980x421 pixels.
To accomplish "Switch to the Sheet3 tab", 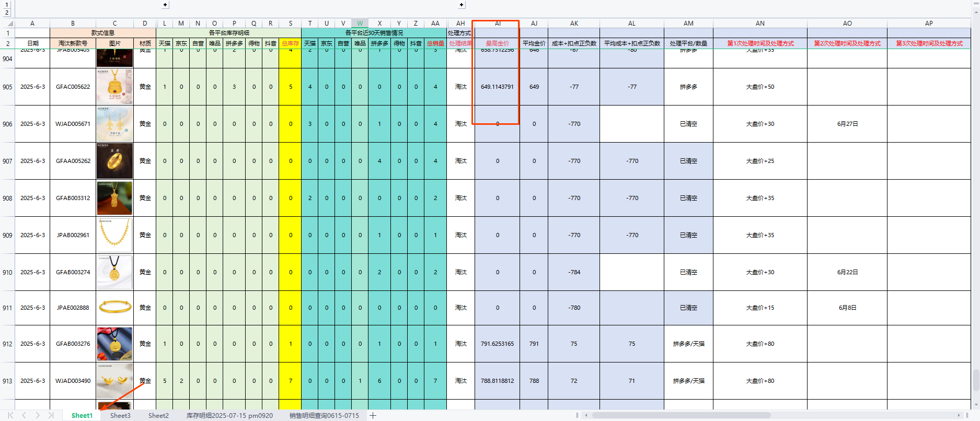I will coord(120,415).
